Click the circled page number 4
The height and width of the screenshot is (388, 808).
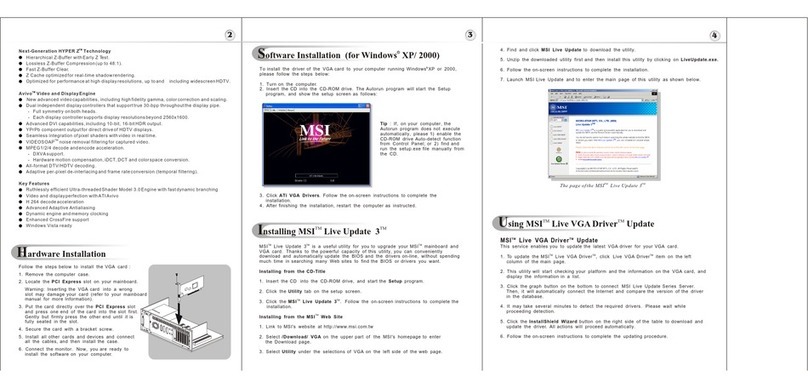coord(714,35)
